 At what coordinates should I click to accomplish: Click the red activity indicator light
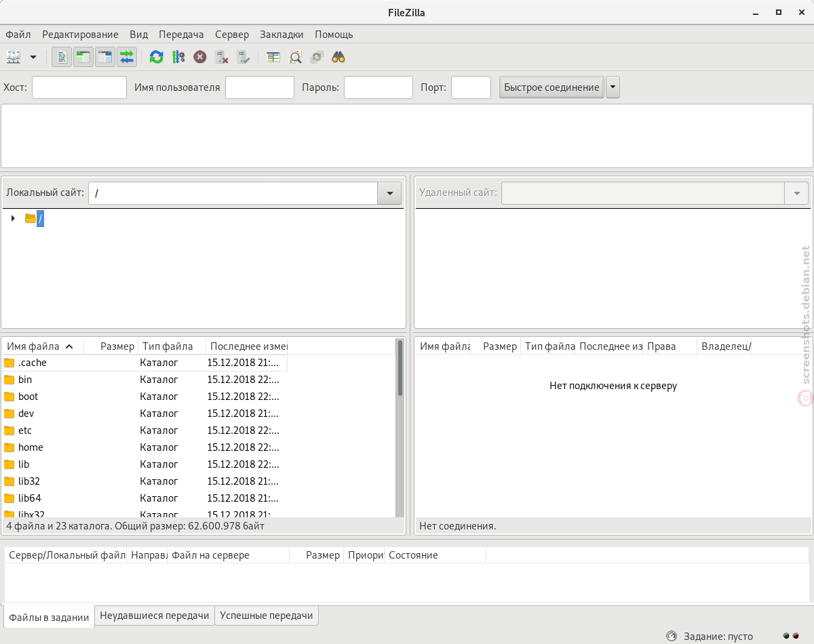tap(796, 636)
